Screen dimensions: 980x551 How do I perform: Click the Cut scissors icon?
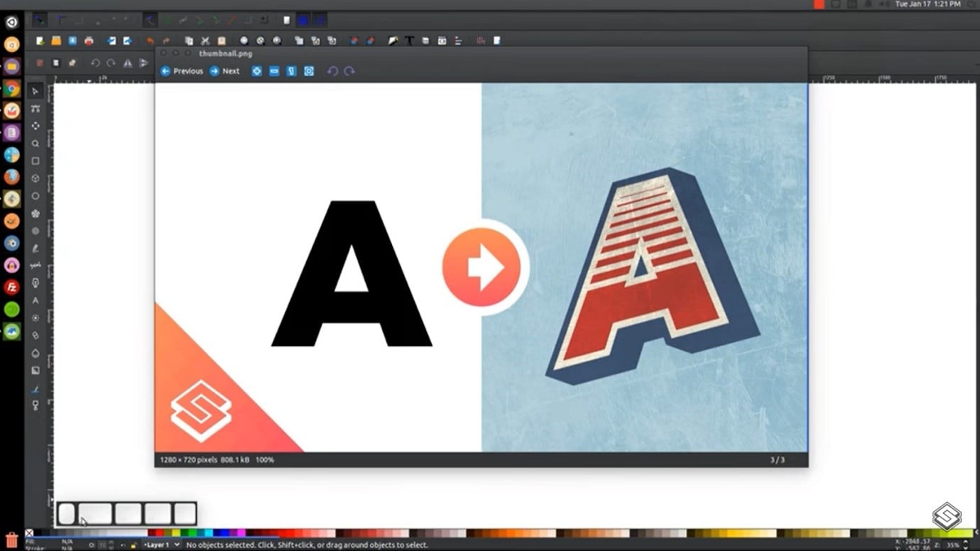205,41
